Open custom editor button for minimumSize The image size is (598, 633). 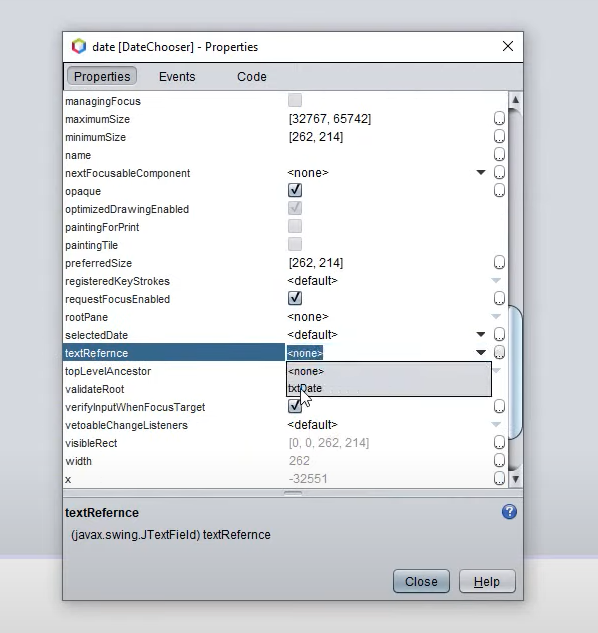(x=499, y=136)
